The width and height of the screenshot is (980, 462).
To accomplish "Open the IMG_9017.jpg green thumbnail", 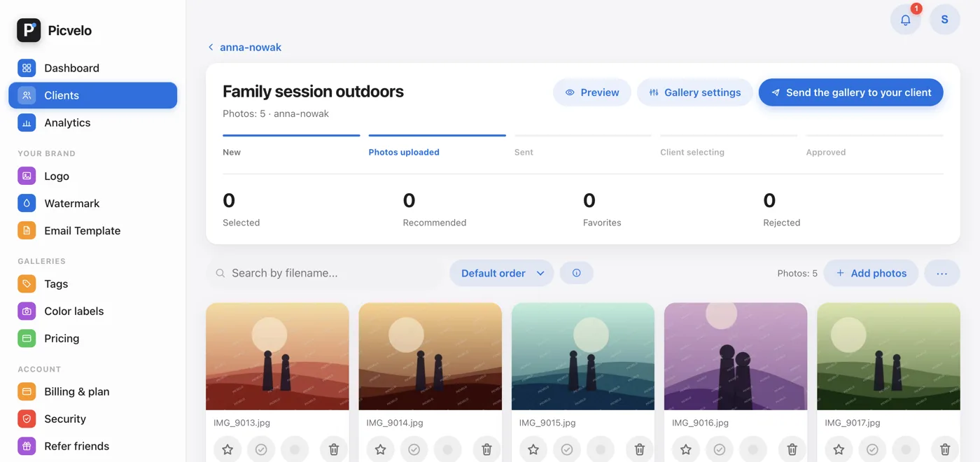I will [x=888, y=356].
